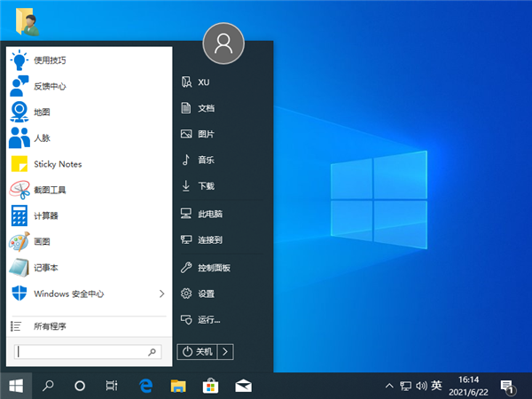Click the 关机 shutdown button
Screen dimensions: 532x399
coord(198,352)
